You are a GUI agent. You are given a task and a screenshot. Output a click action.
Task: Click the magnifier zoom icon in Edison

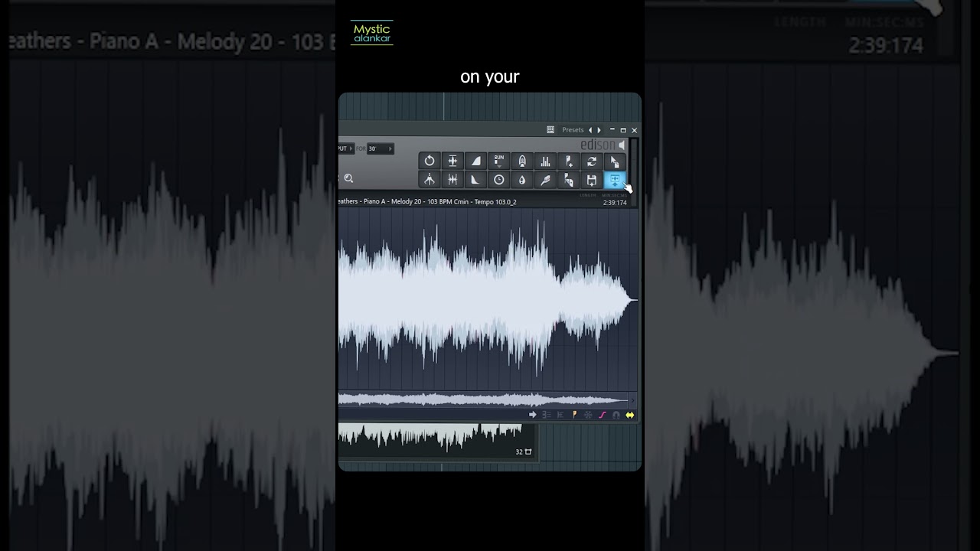pos(349,179)
